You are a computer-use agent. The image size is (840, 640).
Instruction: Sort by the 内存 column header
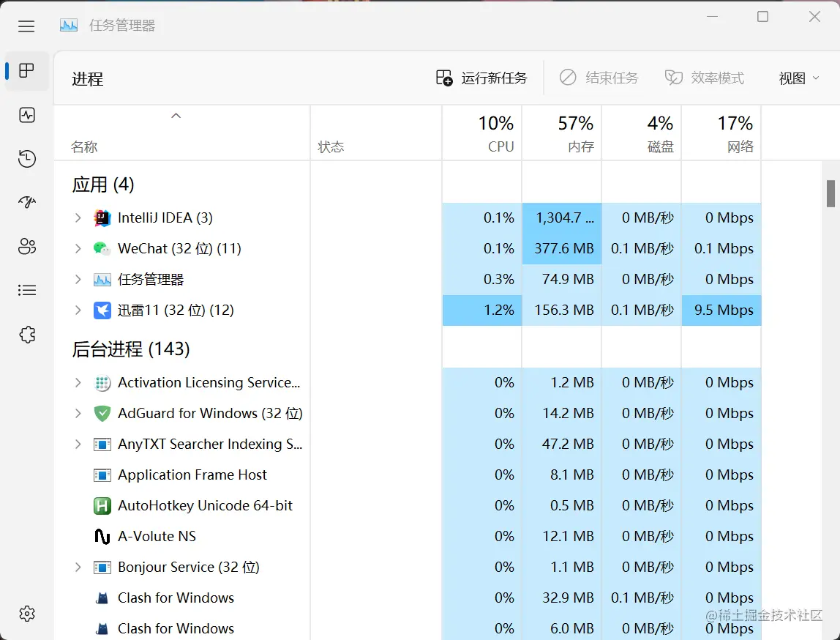click(x=561, y=133)
